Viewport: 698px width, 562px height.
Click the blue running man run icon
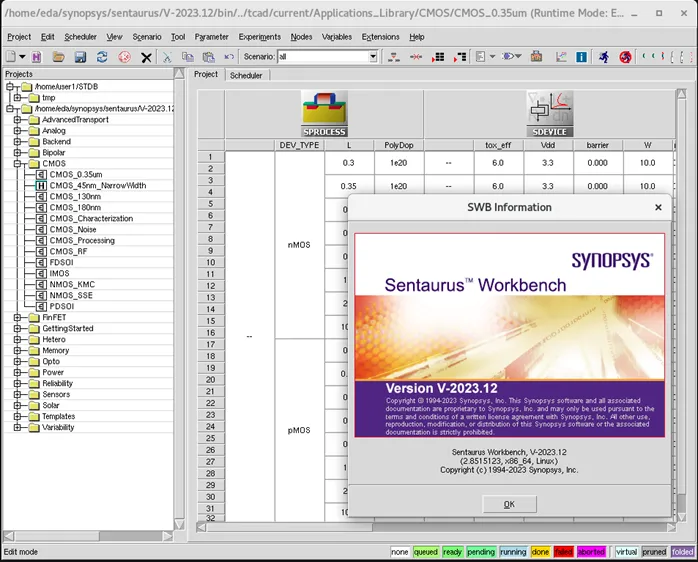[604, 57]
